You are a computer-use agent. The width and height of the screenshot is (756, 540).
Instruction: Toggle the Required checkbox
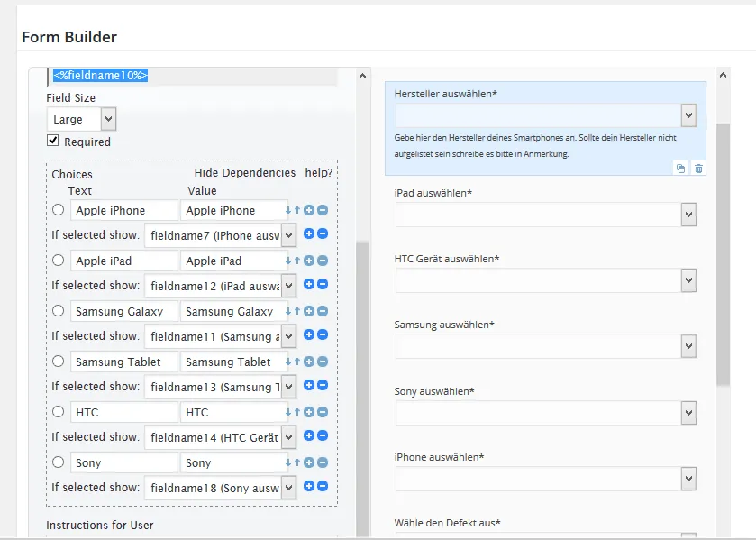coord(52,141)
